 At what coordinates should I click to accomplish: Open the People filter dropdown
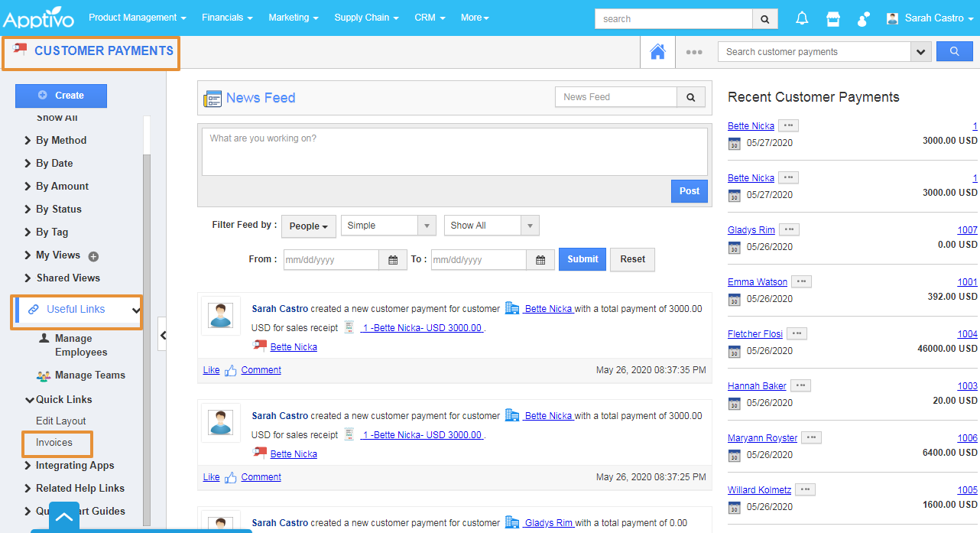(309, 226)
